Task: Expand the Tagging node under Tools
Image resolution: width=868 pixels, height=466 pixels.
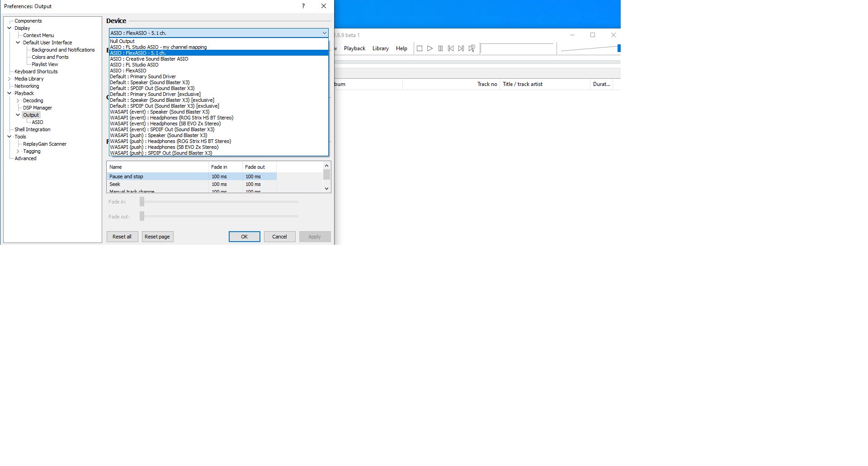Action: coord(19,151)
